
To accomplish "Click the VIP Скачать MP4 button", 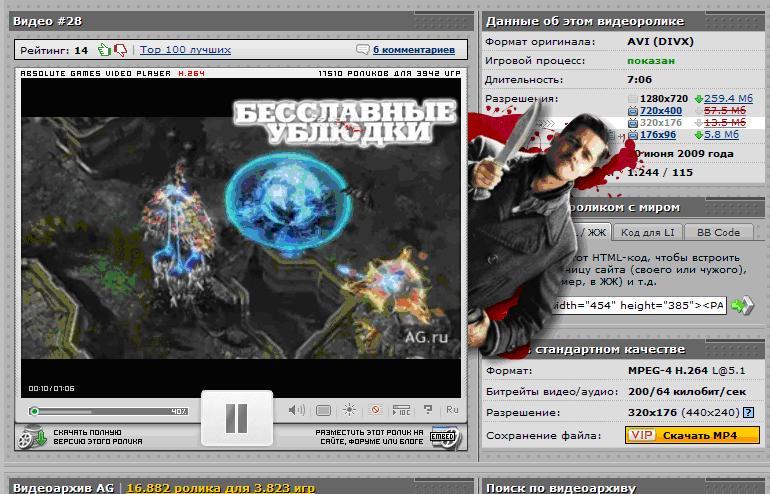I will click(x=692, y=436).
